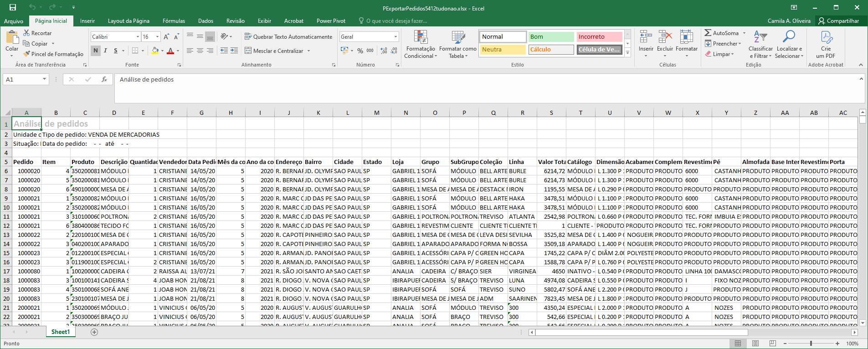The width and height of the screenshot is (868, 349).
Task: Toggle underline formatting S button
Action: click(x=116, y=51)
